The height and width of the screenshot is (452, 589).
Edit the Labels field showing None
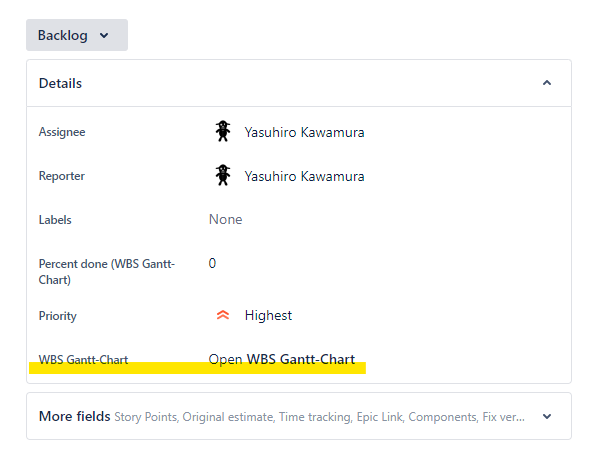tap(225, 219)
